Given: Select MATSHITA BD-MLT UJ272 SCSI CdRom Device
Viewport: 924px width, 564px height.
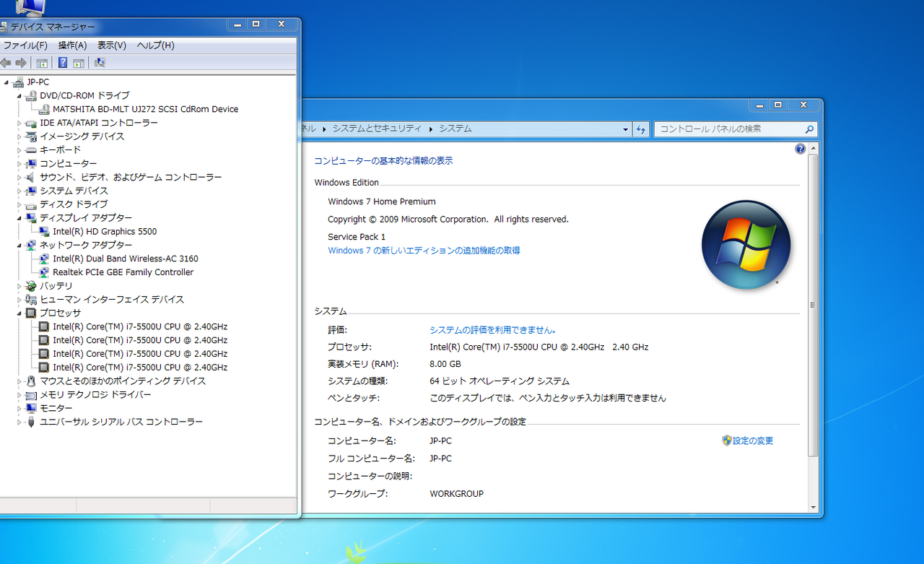Looking at the screenshot, I should click(x=145, y=109).
